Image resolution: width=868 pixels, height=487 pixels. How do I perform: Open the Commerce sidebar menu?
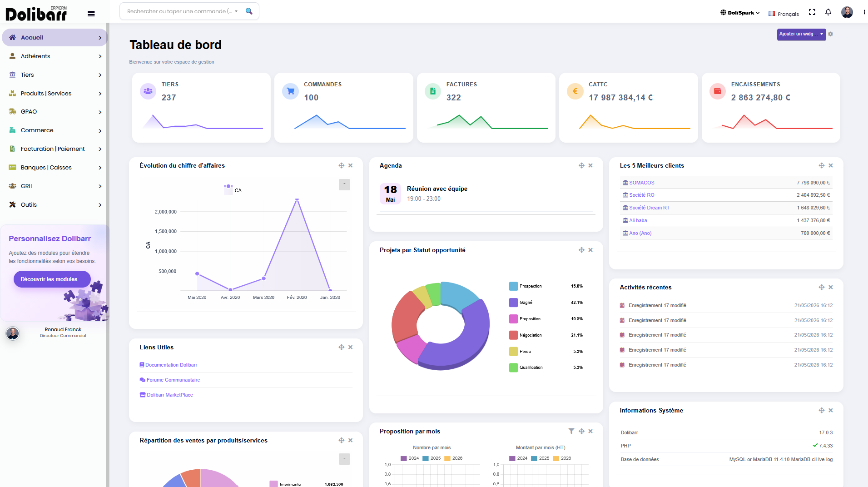click(x=55, y=130)
